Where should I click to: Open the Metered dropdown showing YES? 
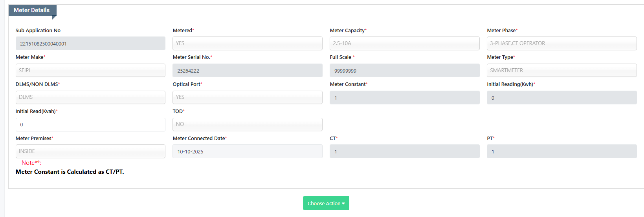tap(247, 44)
